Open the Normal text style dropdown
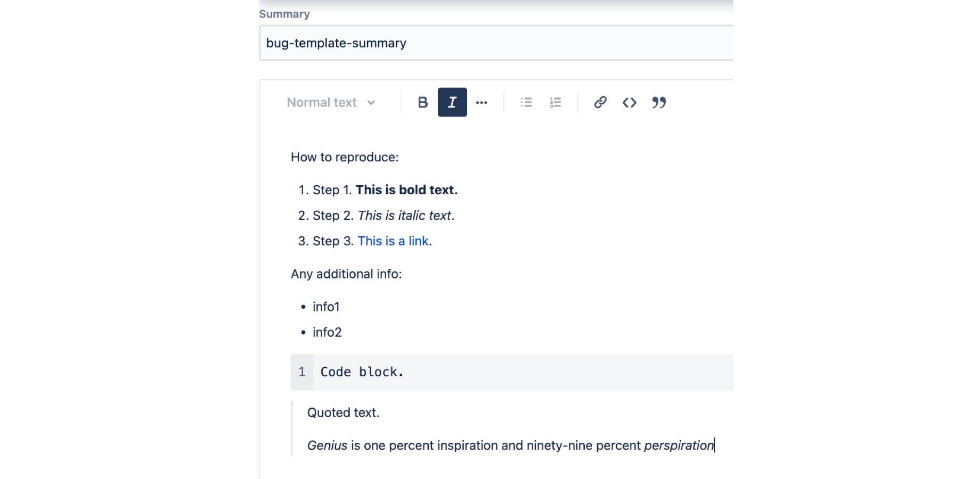Screen dimensions: 980x479 tap(331, 102)
